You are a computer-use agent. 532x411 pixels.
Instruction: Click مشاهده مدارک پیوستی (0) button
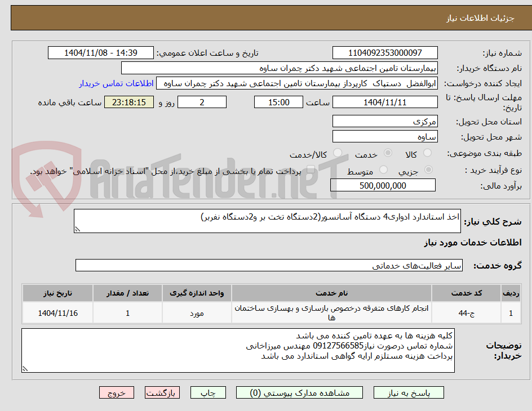(299, 393)
